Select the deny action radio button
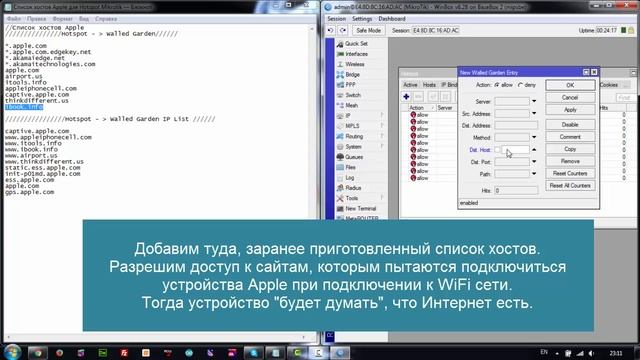640x360 pixels. tap(520, 85)
